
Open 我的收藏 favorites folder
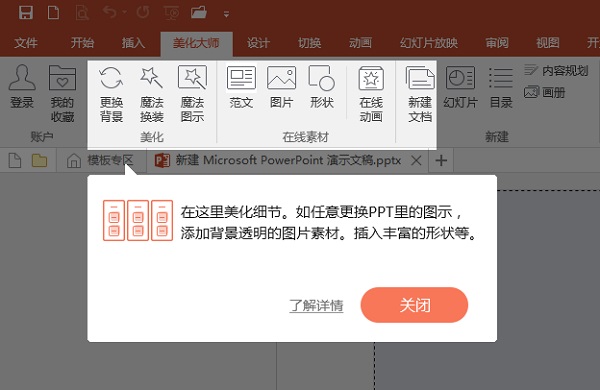click(62, 94)
